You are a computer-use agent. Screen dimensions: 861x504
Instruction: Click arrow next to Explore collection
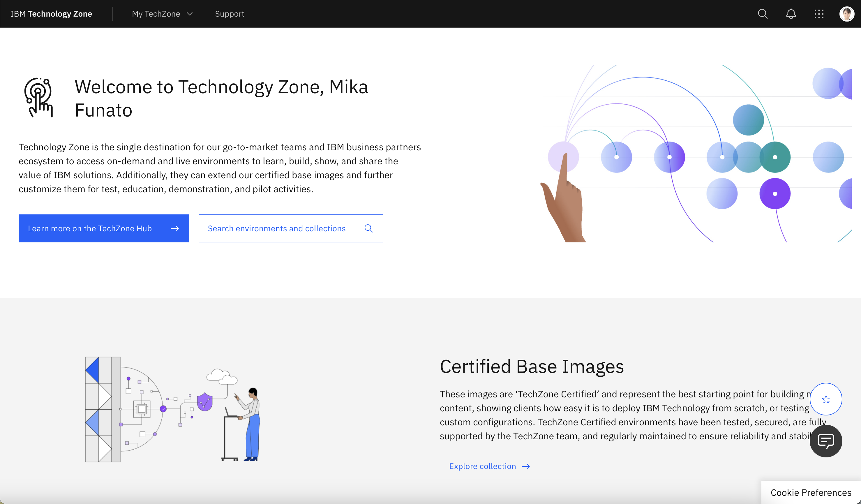tap(526, 466)
